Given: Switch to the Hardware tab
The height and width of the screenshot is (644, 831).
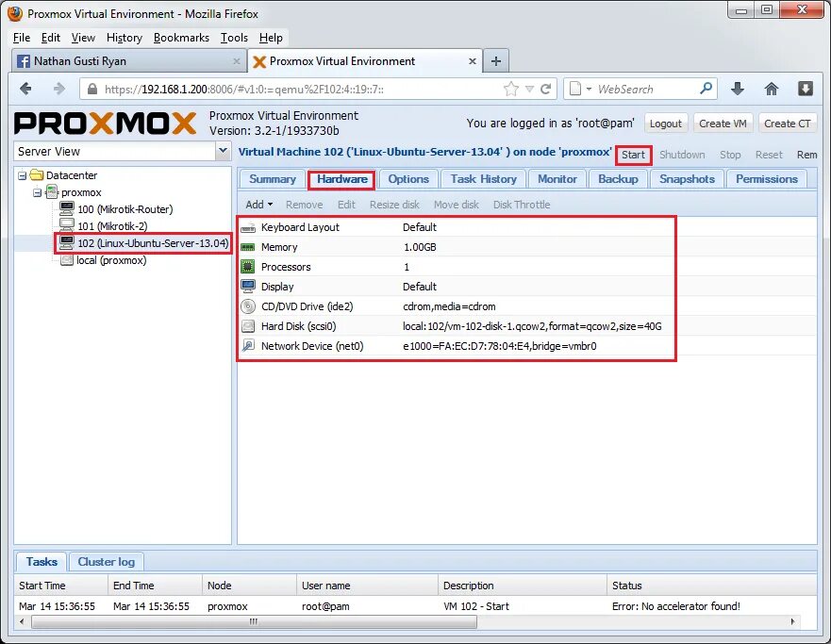Looking at the screenshot, I should (x=341, y=179).
